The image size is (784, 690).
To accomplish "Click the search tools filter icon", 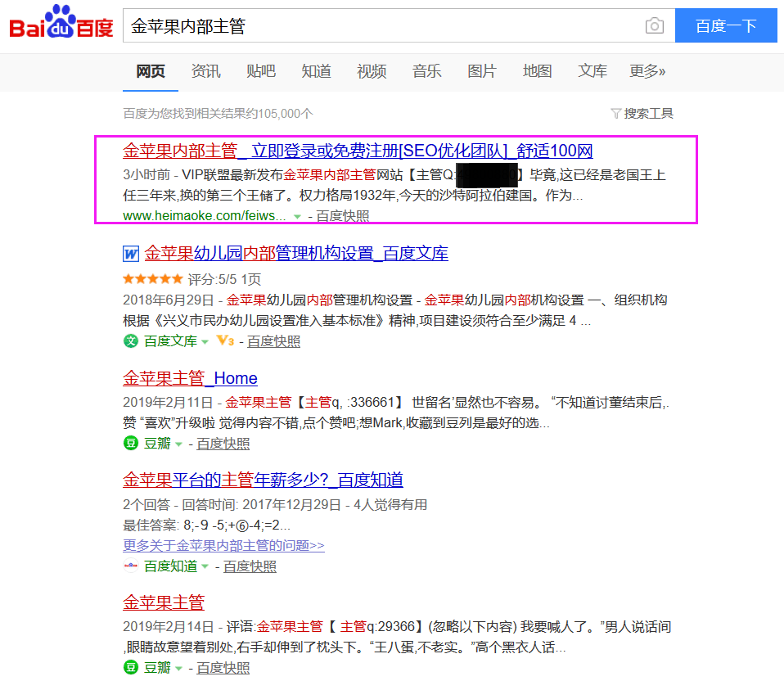I will click(x=616, y=114).
